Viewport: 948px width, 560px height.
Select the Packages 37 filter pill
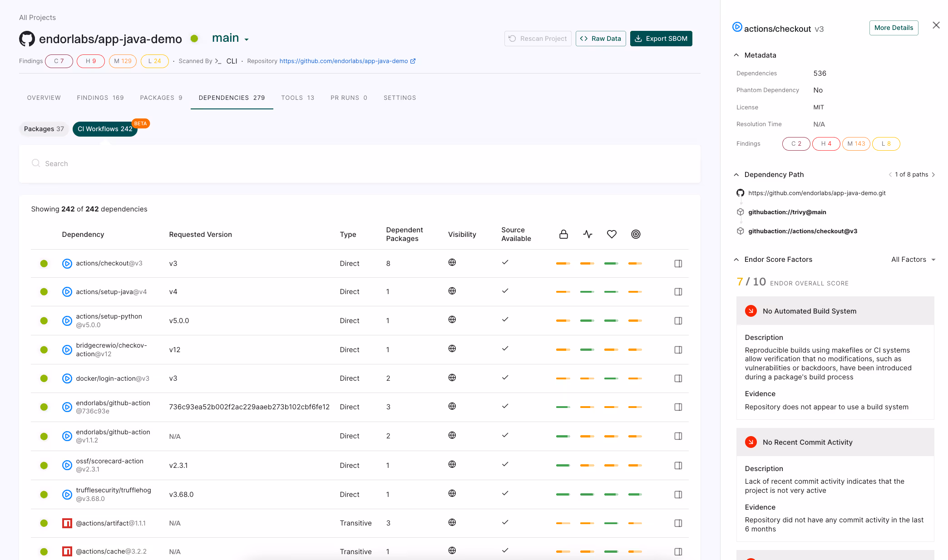point(44,129)
